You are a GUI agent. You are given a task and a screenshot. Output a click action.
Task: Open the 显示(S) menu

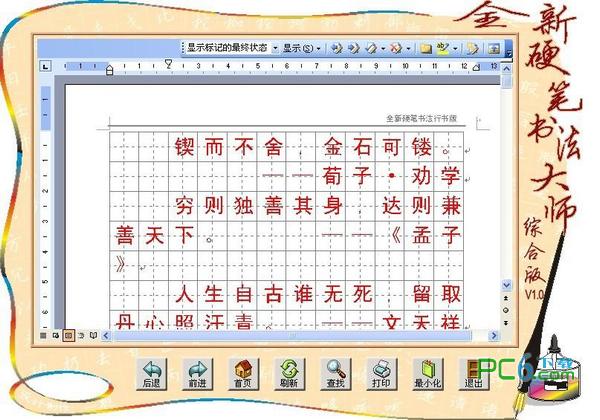point(301,48)
